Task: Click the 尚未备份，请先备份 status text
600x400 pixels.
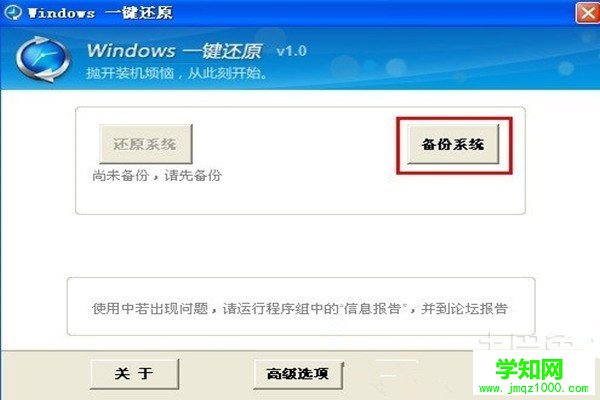Action: tap(157, 175)
